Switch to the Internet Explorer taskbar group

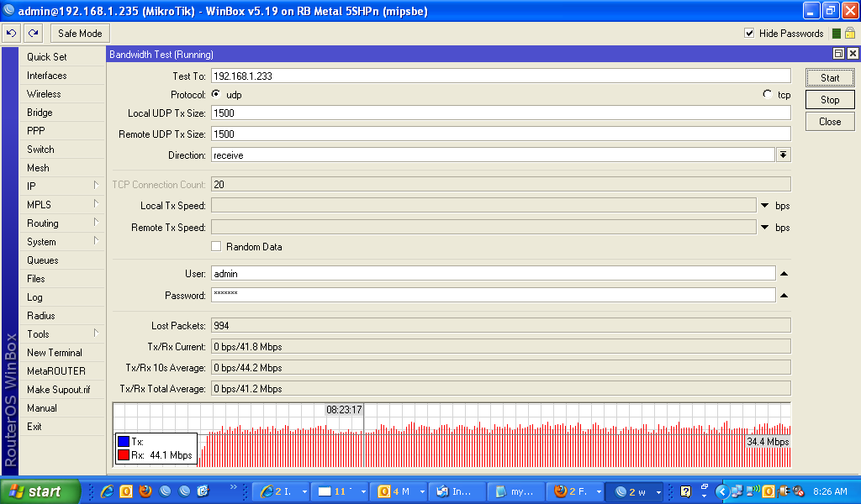click(283, 491)
